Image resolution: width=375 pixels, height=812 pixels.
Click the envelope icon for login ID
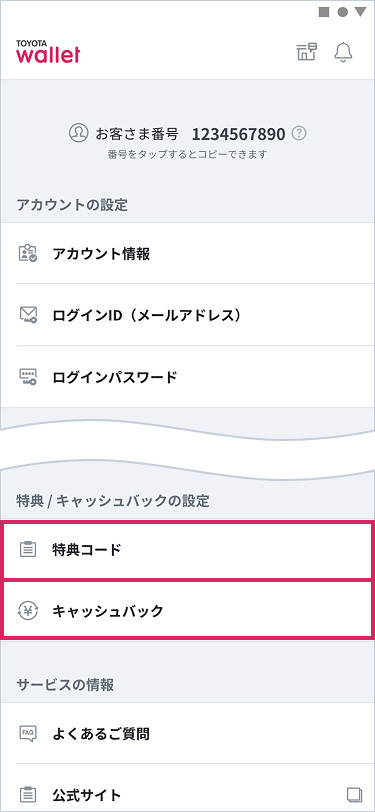pyautogui.click(x=28, y=314)
